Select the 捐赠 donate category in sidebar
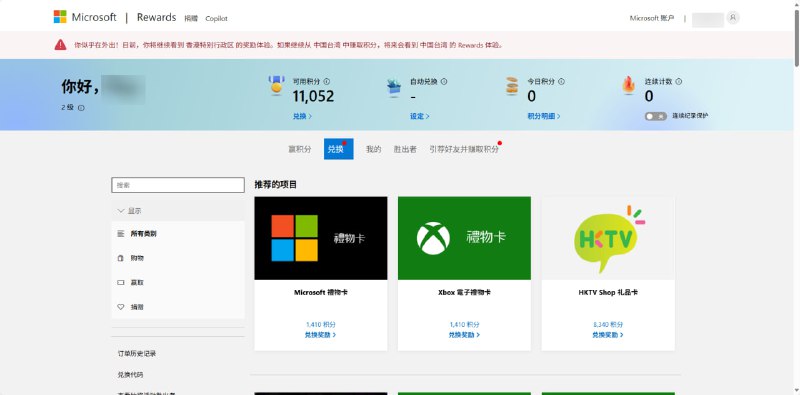 [x=178, y=307]
